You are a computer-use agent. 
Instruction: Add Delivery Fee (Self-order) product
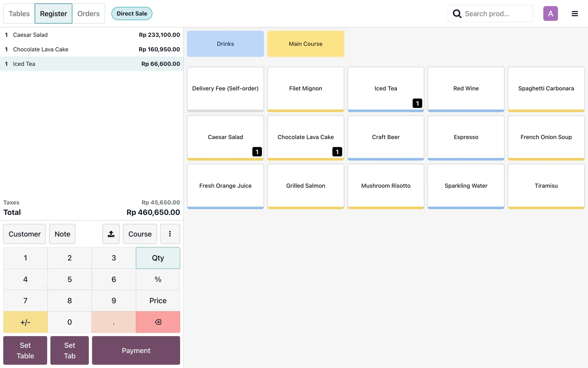[x=226, y=89]
